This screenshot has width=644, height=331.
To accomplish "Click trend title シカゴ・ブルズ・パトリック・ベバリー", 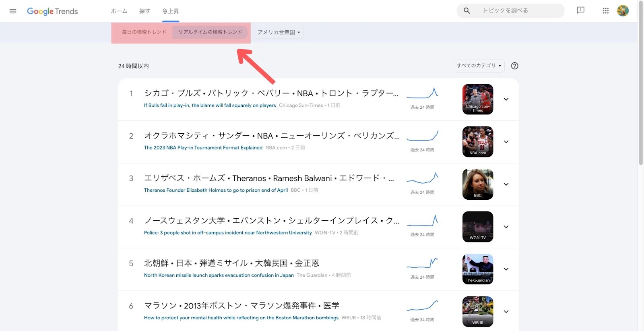I will point(272,93).
